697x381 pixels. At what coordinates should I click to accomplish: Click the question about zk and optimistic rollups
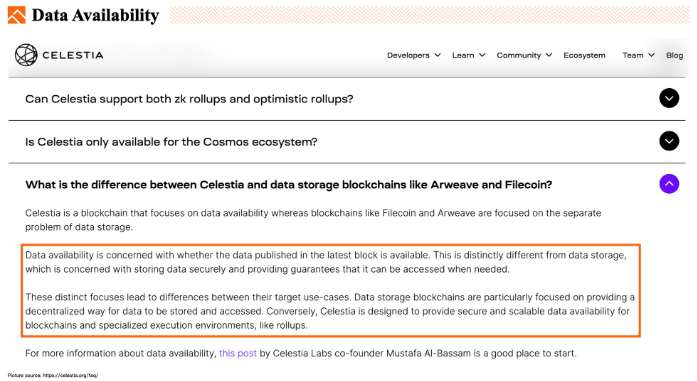tap(189, 99)
